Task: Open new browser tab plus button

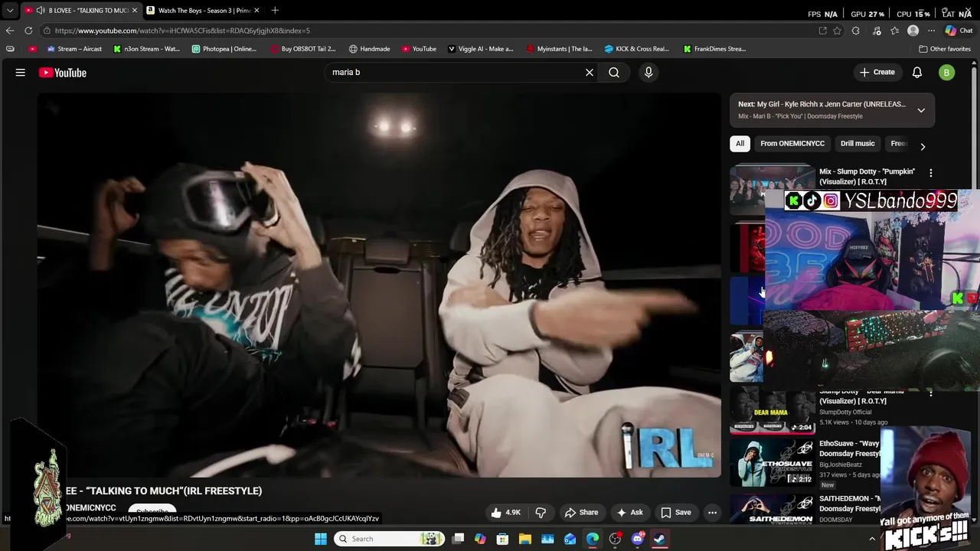Action: pyautogui.click(x=275, y=10)
